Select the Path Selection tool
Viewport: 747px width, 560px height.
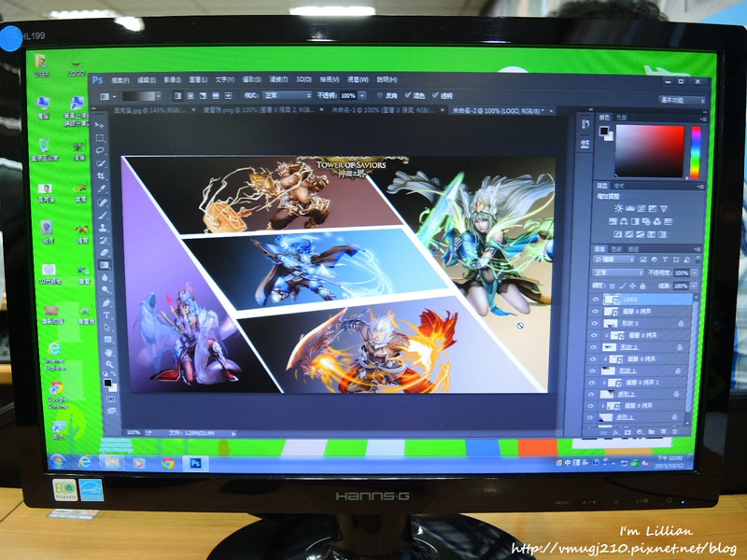tap(107, 328)
